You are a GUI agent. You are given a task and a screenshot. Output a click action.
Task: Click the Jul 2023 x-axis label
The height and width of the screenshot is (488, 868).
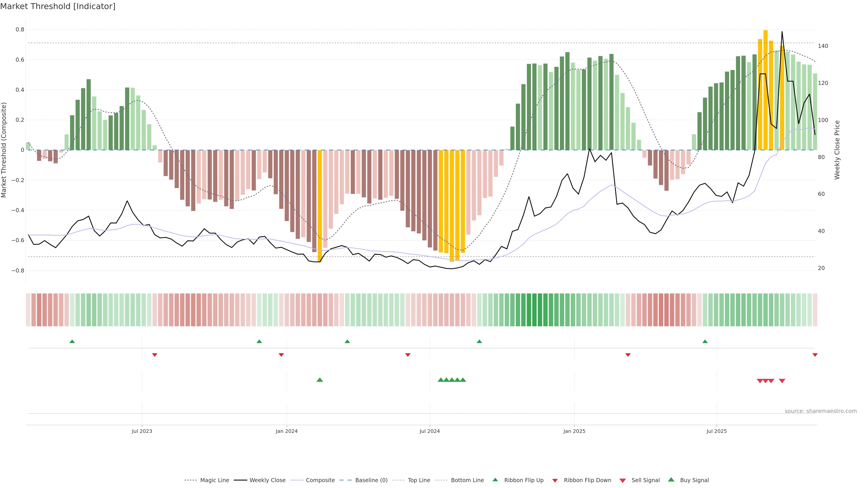click(142, 431)
